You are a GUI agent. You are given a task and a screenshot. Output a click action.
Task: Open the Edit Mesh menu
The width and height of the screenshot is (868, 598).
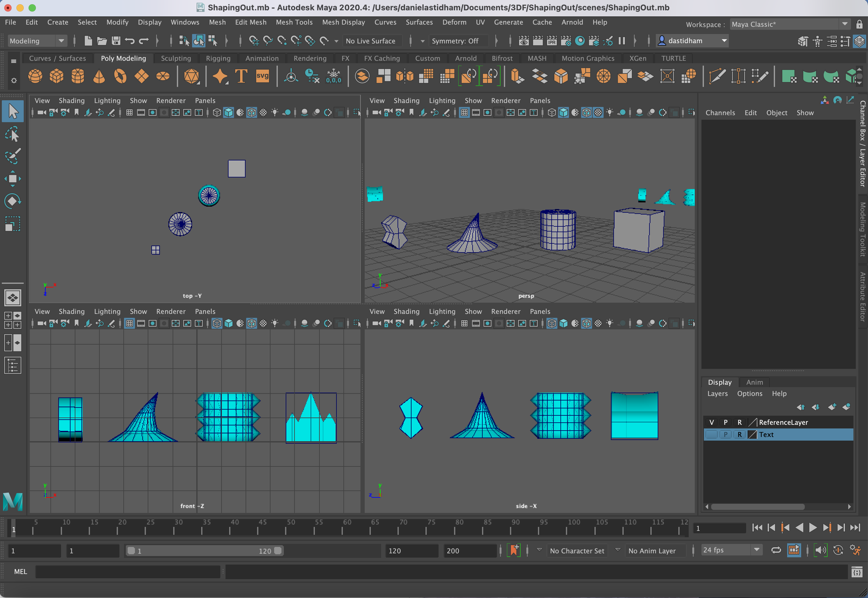tap(251, 22)
